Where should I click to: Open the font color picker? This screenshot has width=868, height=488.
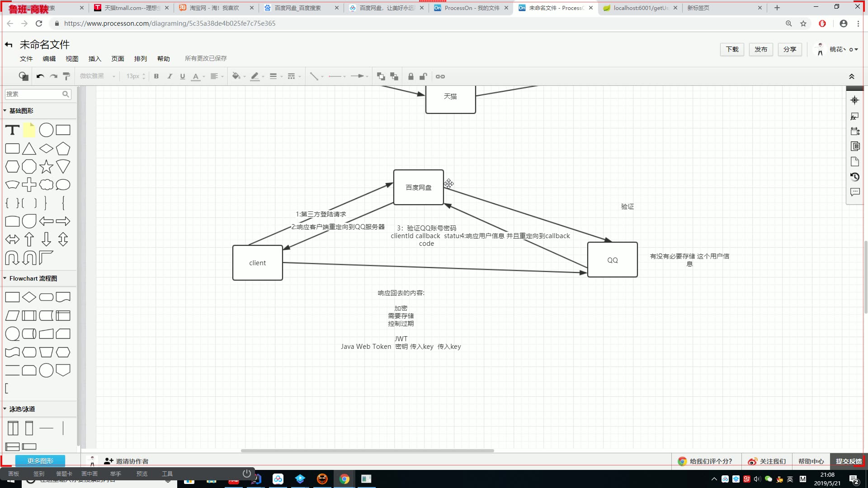pos(198,76)
